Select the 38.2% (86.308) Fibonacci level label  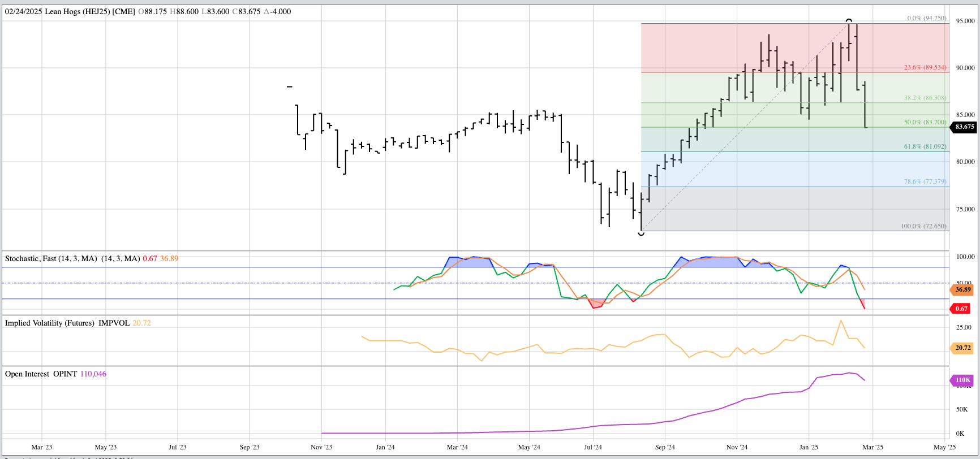[925, 98]
